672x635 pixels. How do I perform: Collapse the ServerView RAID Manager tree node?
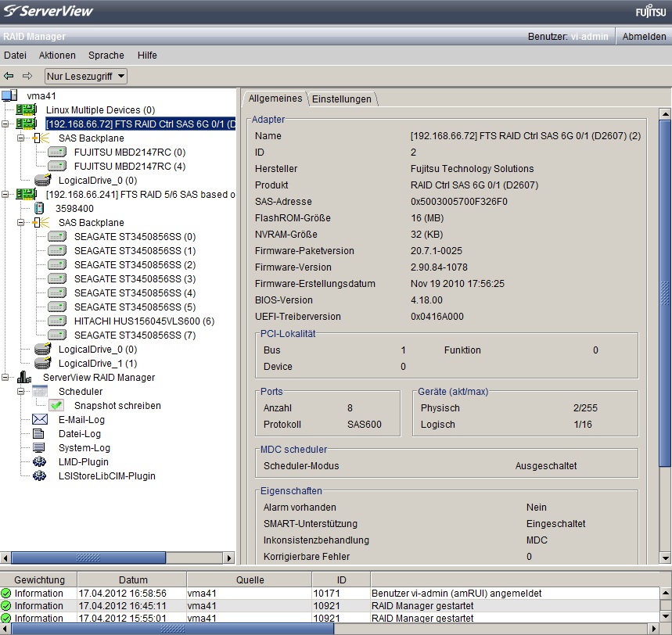point(6,378)
